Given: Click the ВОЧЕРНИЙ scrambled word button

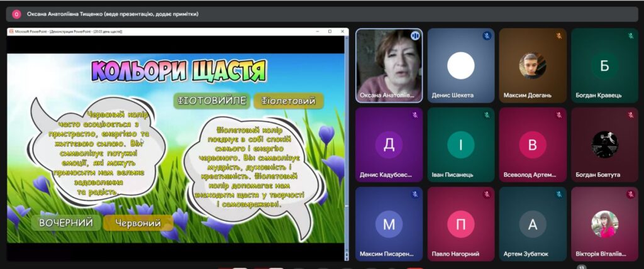Looking at the screenshot, I should point(65,223).
